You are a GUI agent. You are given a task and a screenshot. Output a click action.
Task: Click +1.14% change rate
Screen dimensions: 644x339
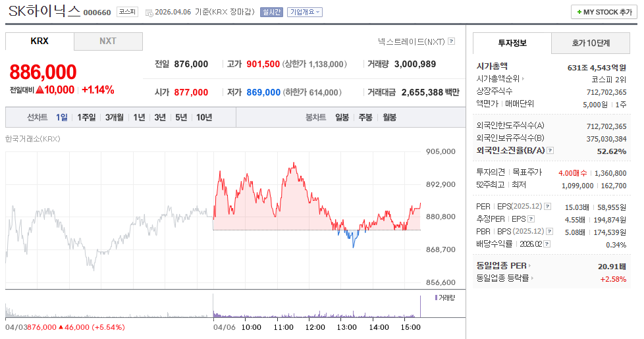click(x=97, y=90)
